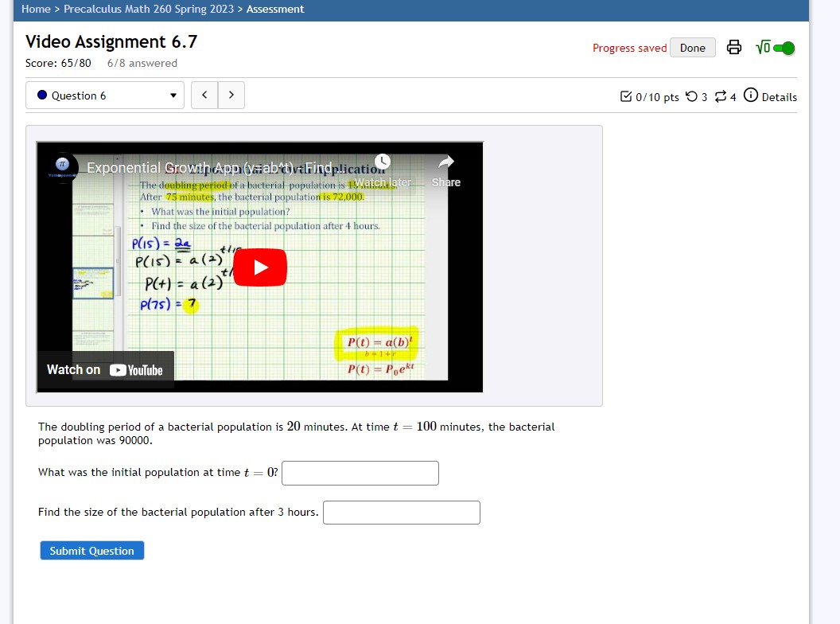Click the initial population answer field

coord(360,473)
